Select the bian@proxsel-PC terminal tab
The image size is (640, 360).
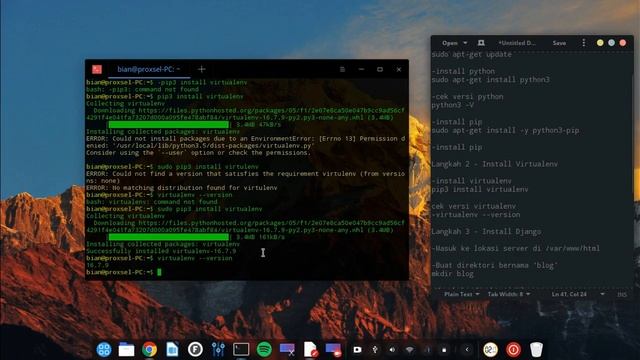pos(149,69)
